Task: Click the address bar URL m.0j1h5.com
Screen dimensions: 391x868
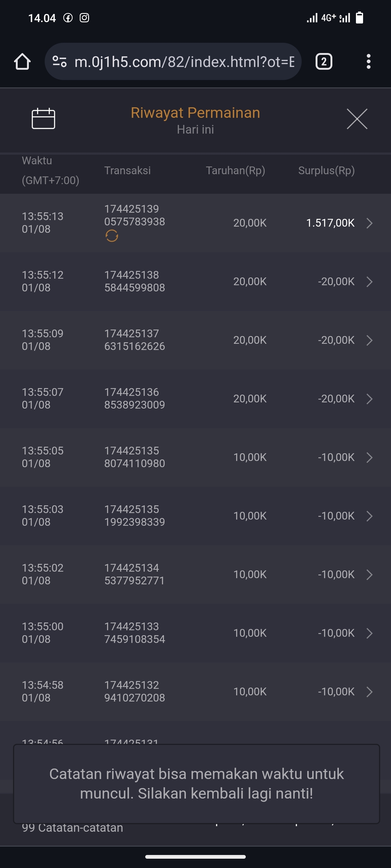Action: 184,62
